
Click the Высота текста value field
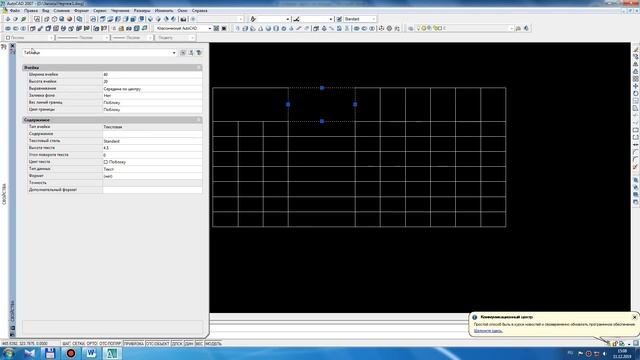(152, 148)
